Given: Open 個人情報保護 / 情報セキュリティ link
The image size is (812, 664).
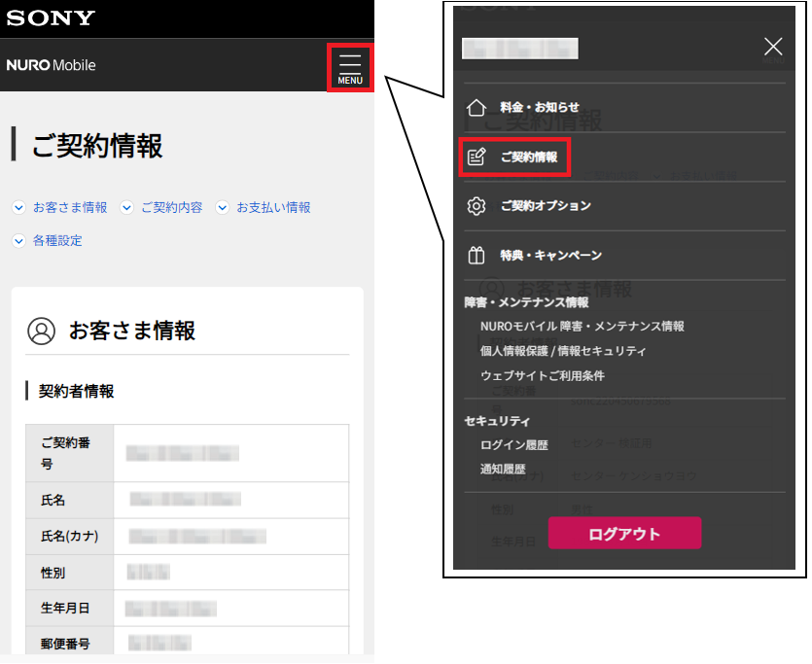Looking at the screenshot, I should [x=563, y=351].
